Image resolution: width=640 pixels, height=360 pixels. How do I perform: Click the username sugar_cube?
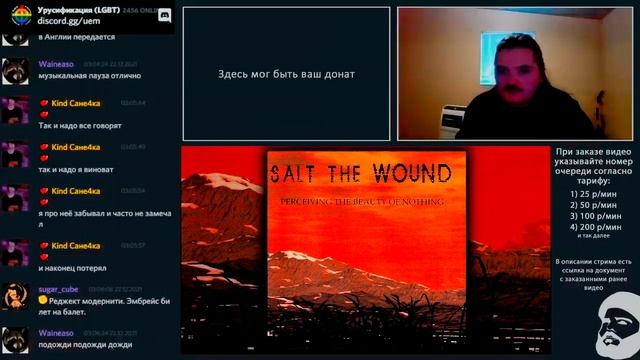pos(58,289)
